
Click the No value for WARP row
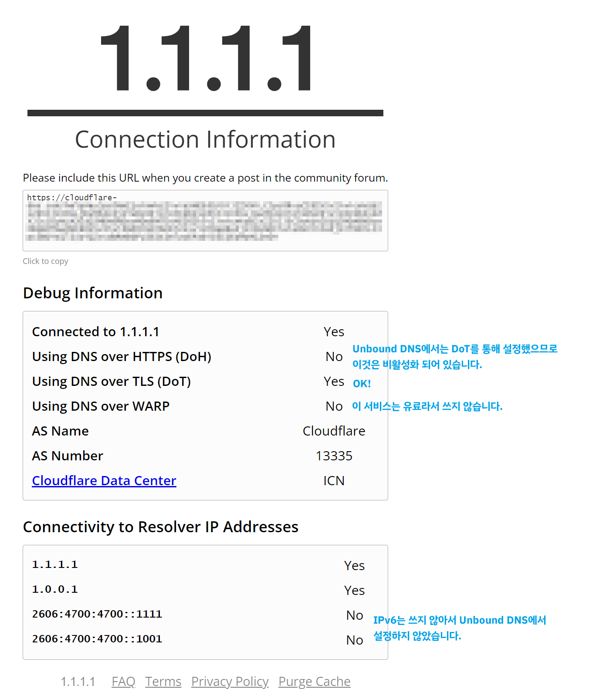(334, 406)
